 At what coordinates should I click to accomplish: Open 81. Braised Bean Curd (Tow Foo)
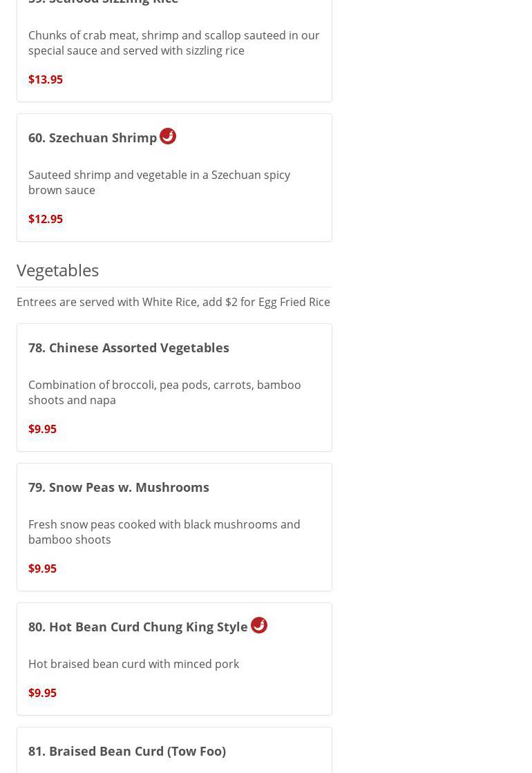point(127,751)
